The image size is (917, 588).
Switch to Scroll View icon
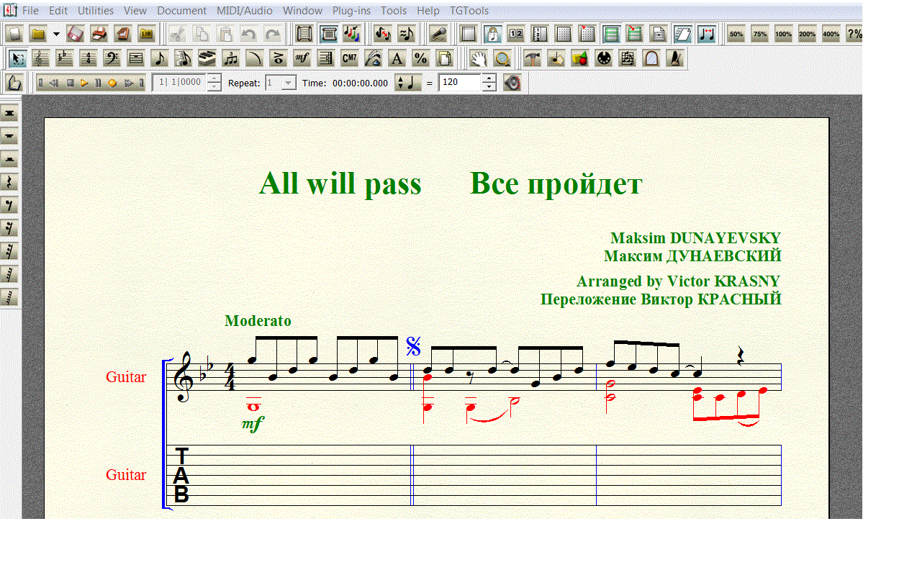pos(304,34)
